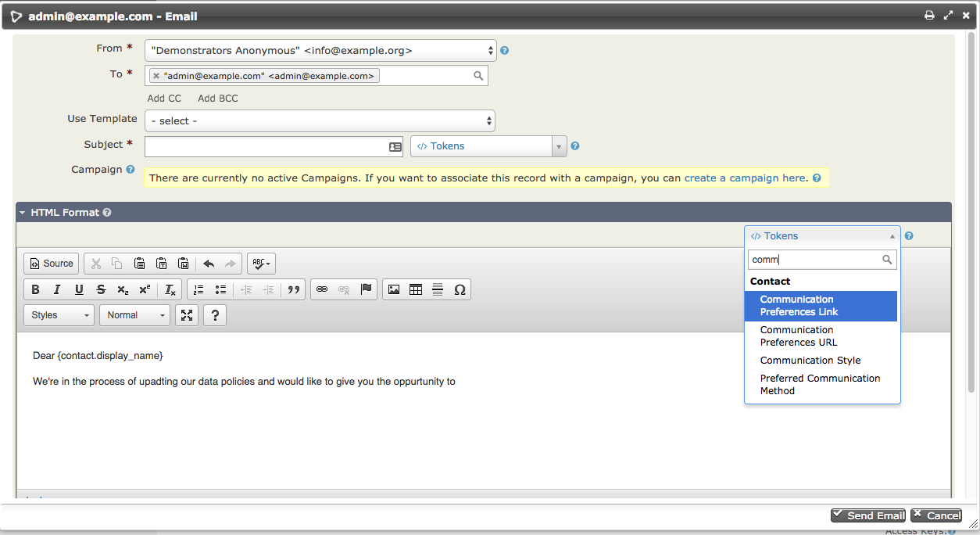Screen dimensions: 980x535
Task: Toggle Source view in the editor
Action: 52,264
